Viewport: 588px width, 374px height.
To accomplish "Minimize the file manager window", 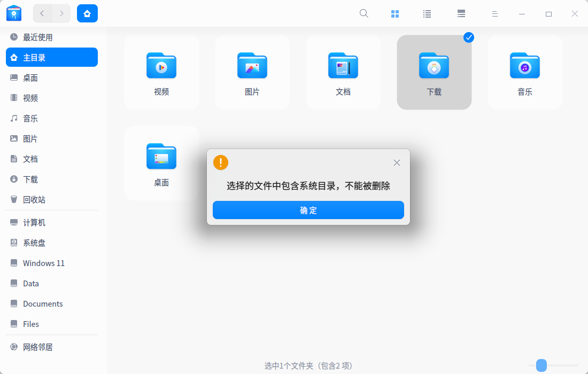I will tap(522, 14).
